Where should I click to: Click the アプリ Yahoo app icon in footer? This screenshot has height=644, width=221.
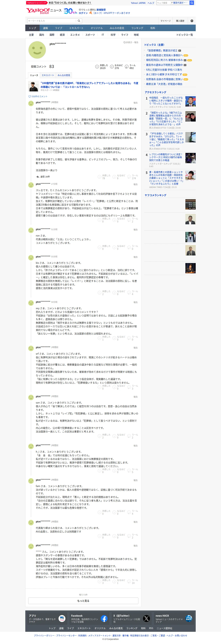[62, 619]
